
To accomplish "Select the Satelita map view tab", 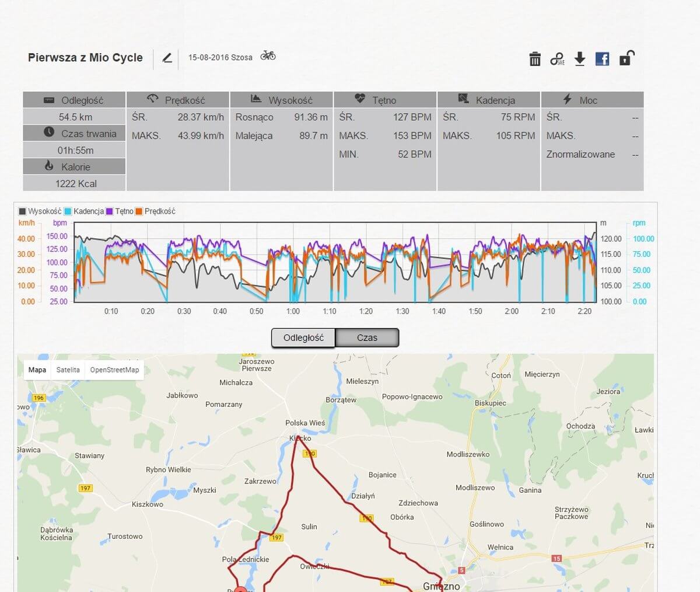I will (68, 370).
